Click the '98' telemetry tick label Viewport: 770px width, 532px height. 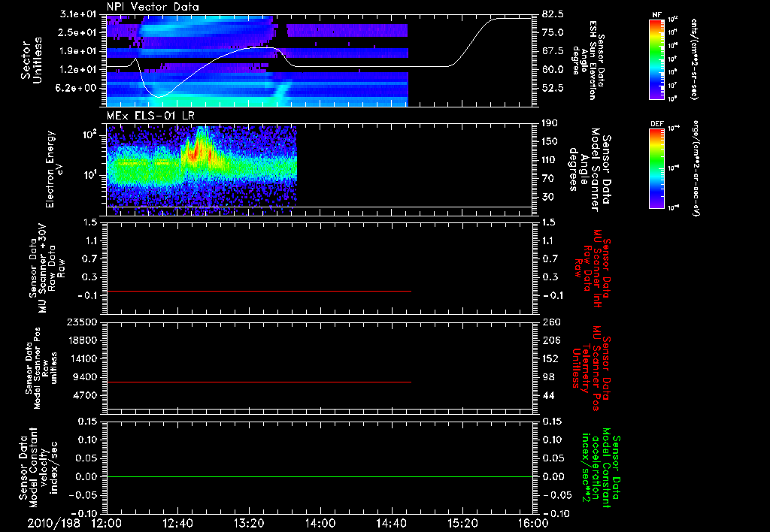548,377
